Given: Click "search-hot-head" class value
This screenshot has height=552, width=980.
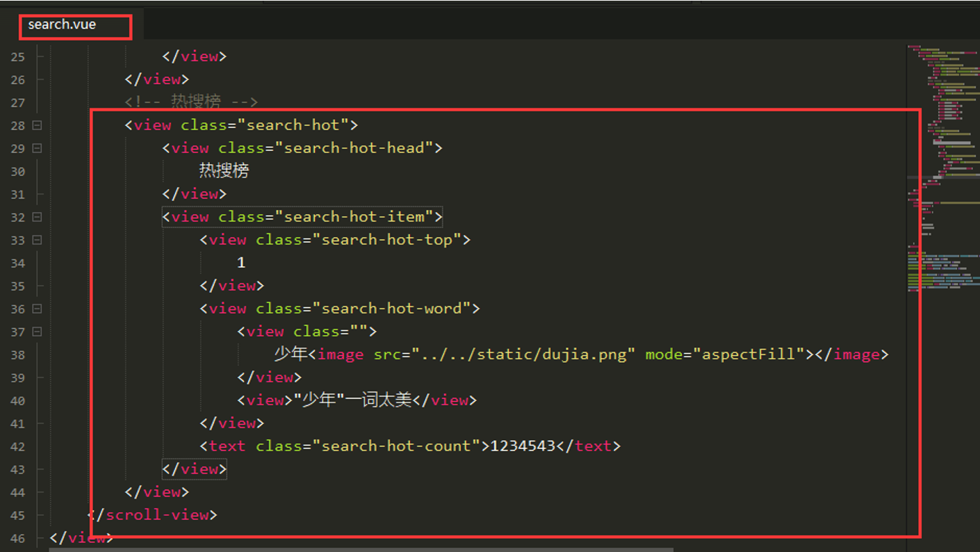Looking at the screenshot, I should point(354,148).
